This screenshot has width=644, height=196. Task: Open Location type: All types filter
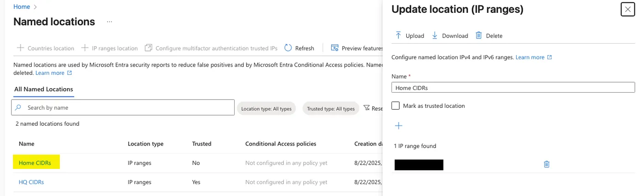(266, 109)
